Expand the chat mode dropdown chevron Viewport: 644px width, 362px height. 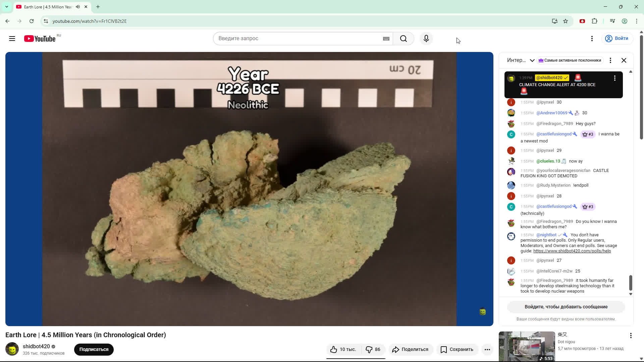532,60
